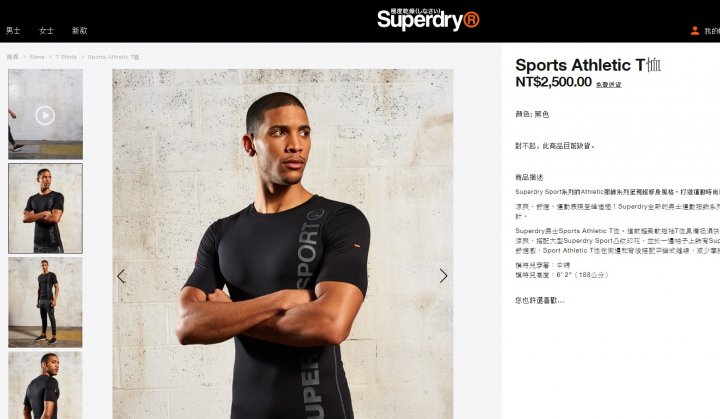The width and height of the screenshot is (720, 419).
Task: Play the product video thumbnail
Action: point(45,115)
